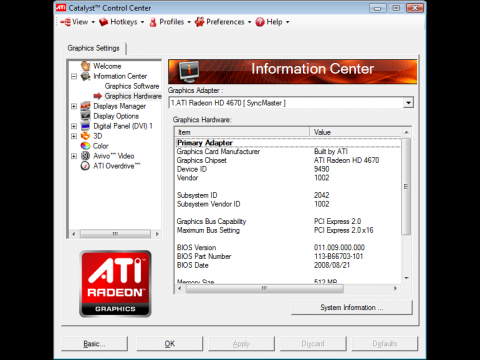The width and height of the screenshot is (480, 360).
Task: Collapse the Information Center tree node
Action: click(74, 76)
